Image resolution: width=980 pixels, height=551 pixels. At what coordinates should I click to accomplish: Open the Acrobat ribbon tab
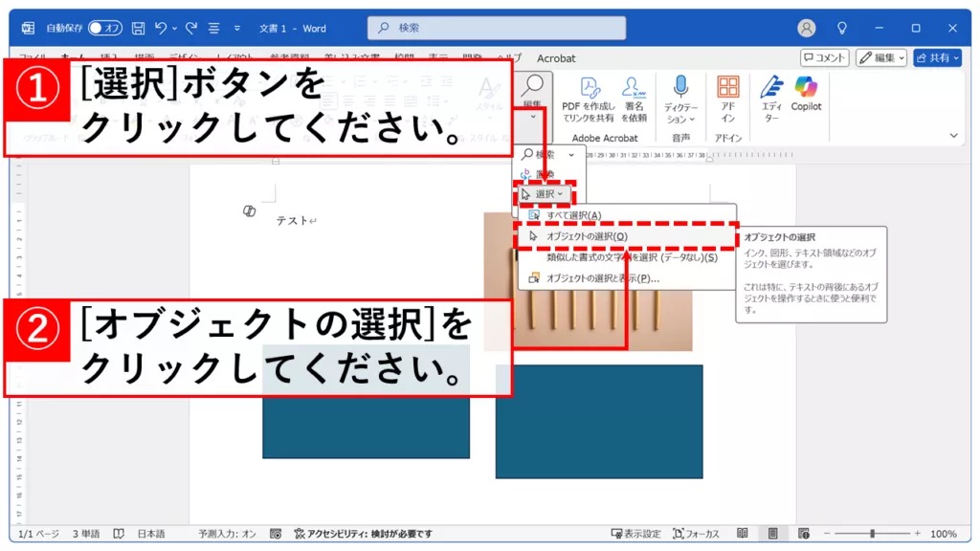click(556, 58)
